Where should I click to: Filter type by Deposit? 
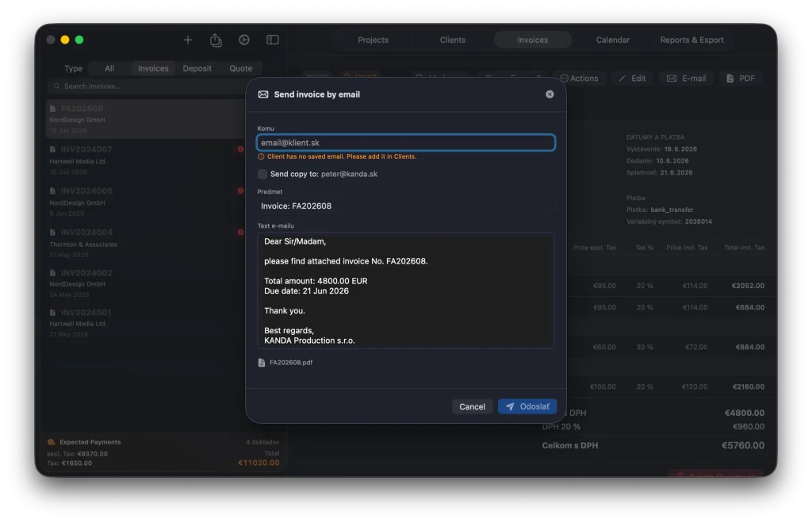click(197, 68)
